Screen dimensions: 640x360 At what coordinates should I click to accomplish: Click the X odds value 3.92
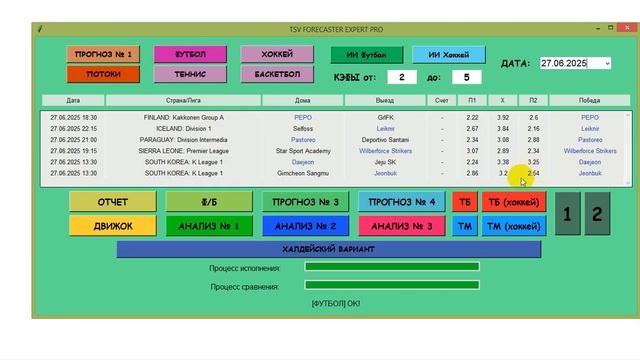(x=503, y=118)
